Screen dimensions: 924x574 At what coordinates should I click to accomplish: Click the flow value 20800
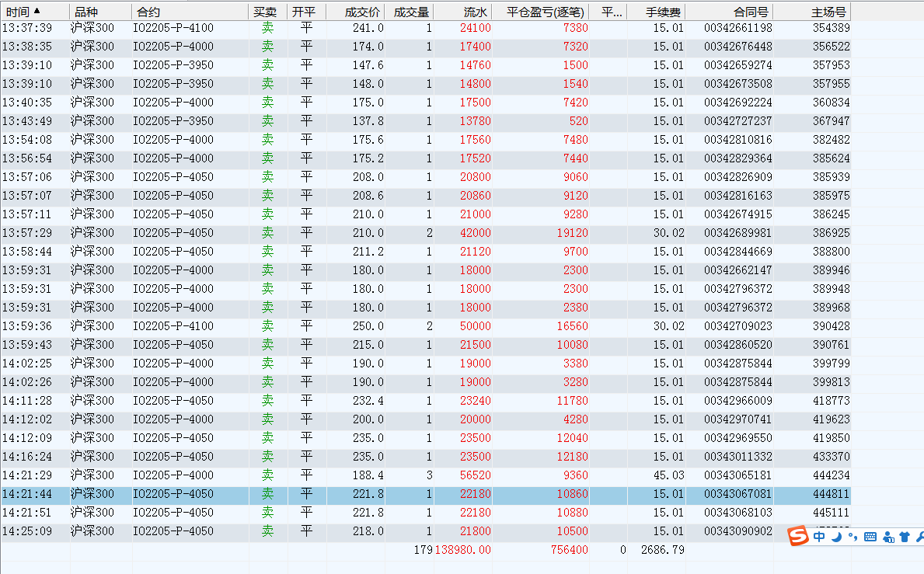[x=475, y=177]
